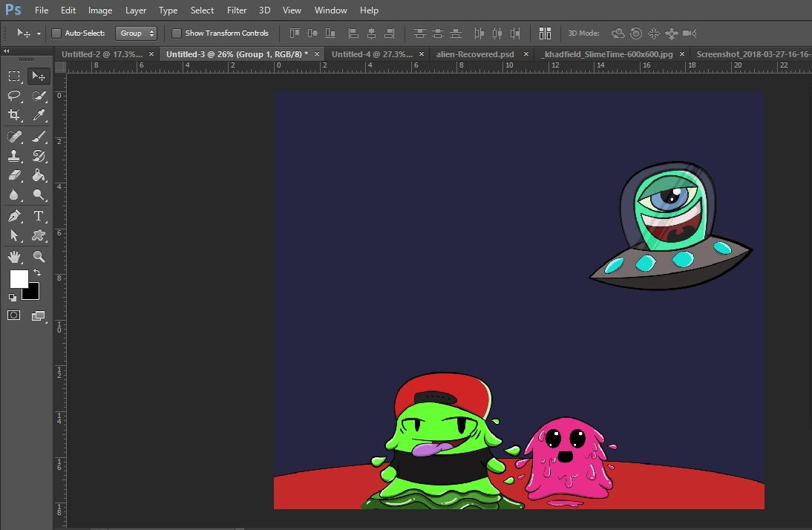Open the Filter menu
This screenshot has height=530, width=812.
237,10
